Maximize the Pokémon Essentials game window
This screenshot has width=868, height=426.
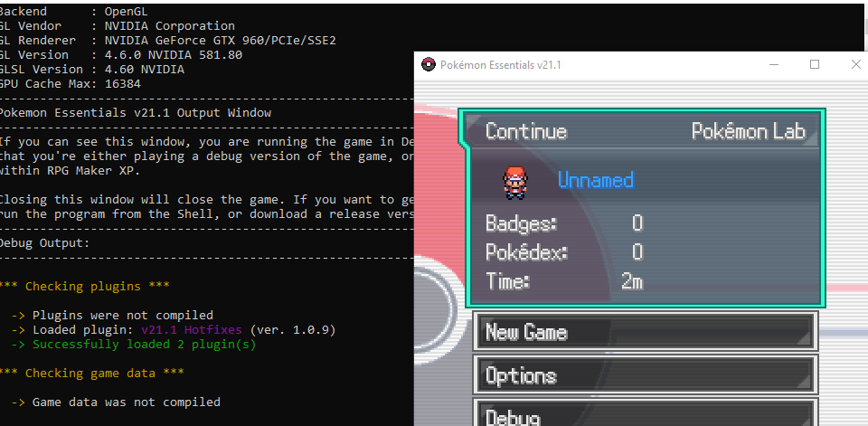coord(815,64)
